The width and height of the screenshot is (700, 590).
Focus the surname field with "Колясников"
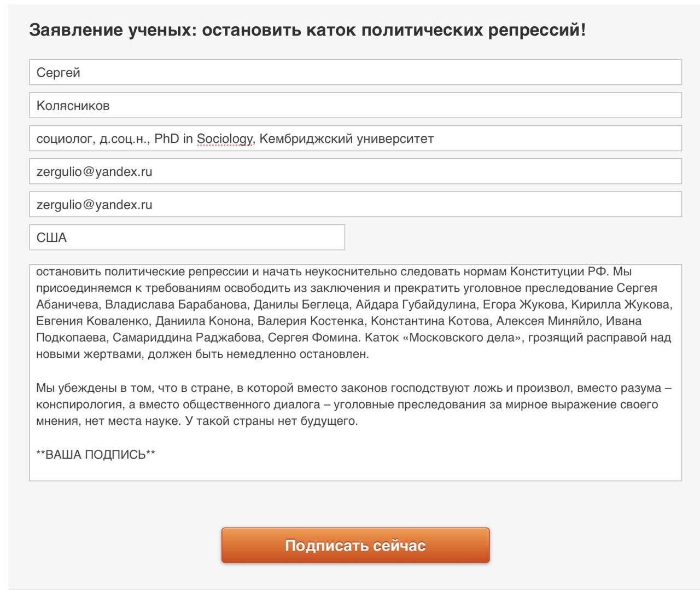click(x=355, y=106)
